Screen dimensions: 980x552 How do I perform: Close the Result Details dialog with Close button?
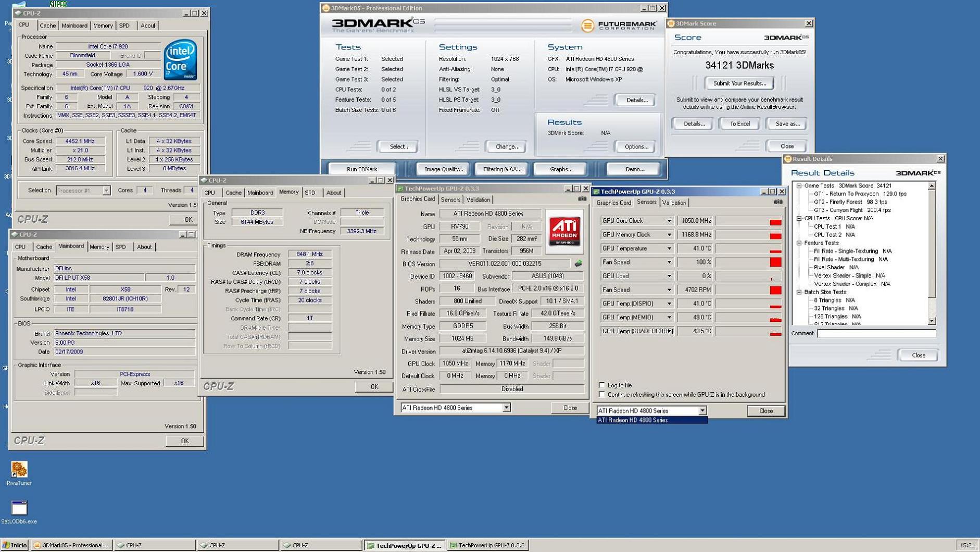point(918,355)
